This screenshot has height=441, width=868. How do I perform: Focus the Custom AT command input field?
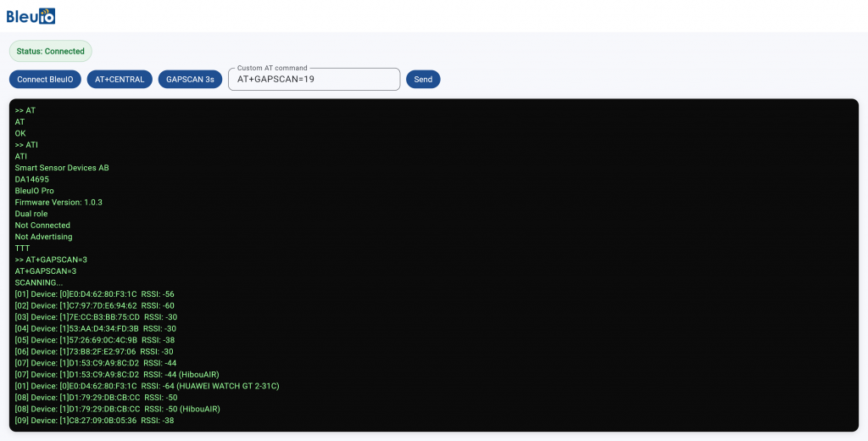pos(314,79)
